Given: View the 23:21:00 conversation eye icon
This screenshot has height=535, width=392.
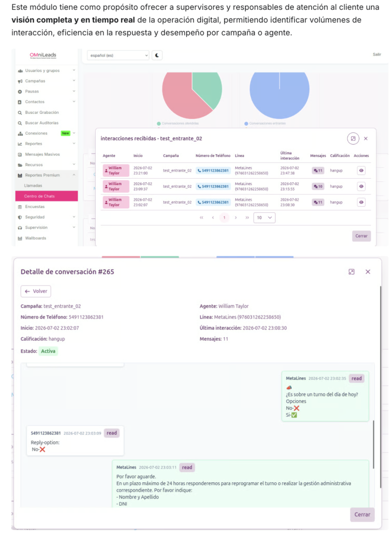Looking at the screenshot, I should coord(361,171).
